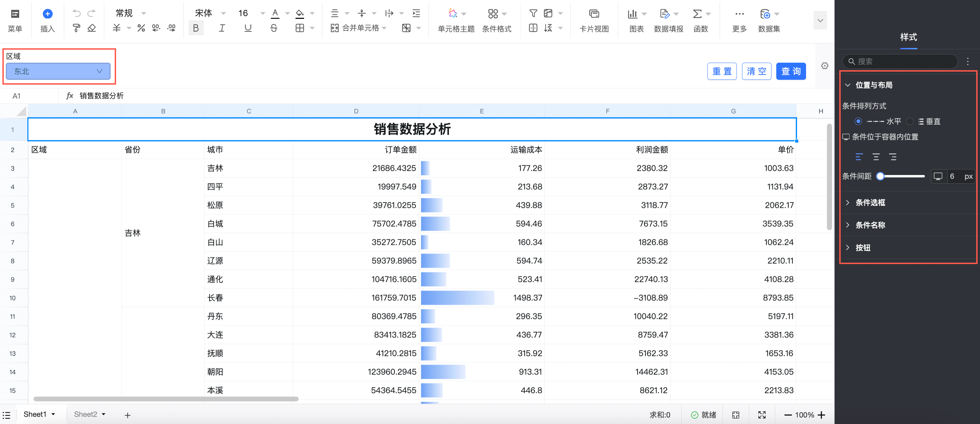Expand the toolbar collapse chevron
This screenshot has width=980, height=424.
click(x=820, y=21)
